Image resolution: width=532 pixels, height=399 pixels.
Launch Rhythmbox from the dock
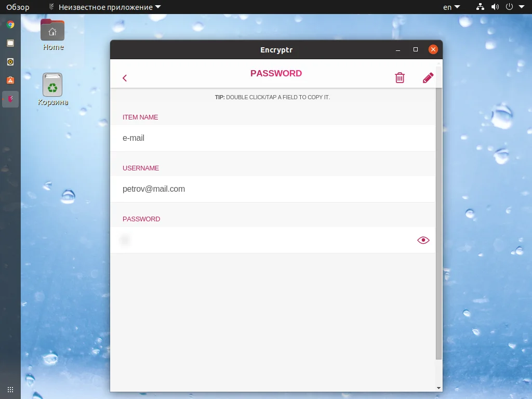click(x=10, y=62)
